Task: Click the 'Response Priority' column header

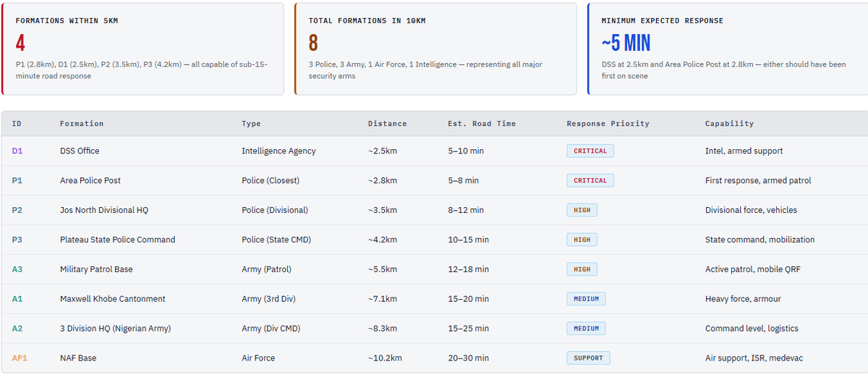Action: 608,124
